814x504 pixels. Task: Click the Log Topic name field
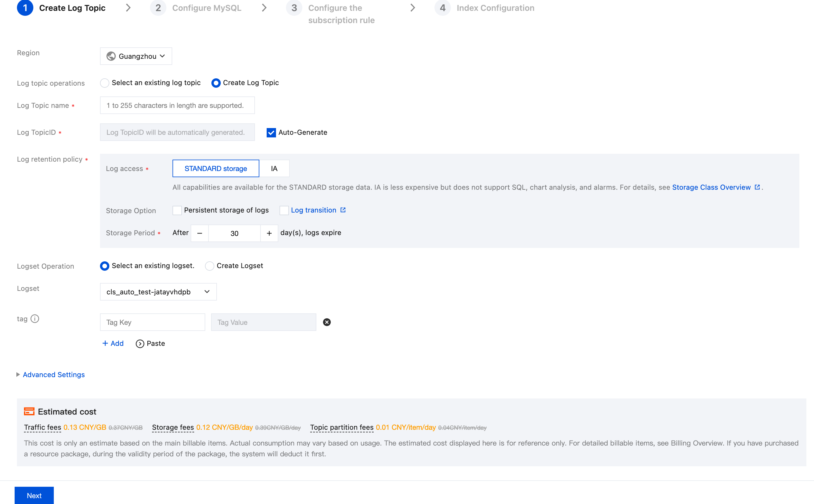pyautogui.click(x=177, y=106)
